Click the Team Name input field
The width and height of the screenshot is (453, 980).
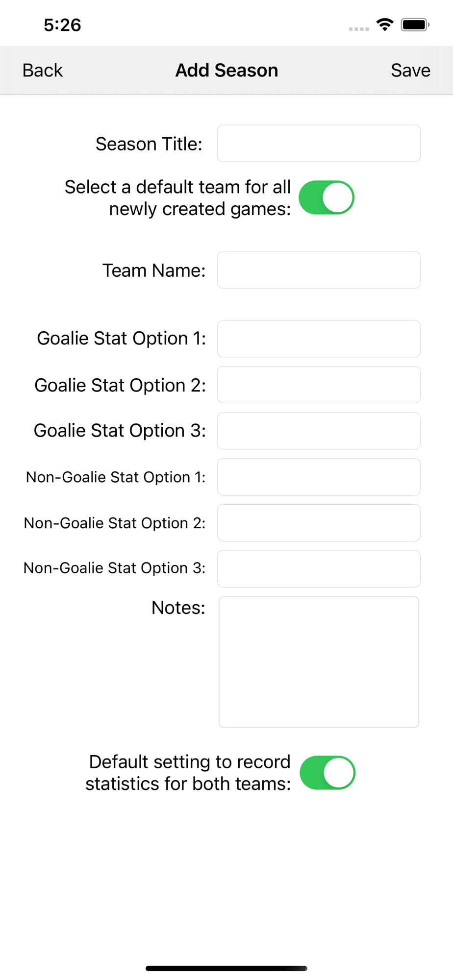click(319, 270)
